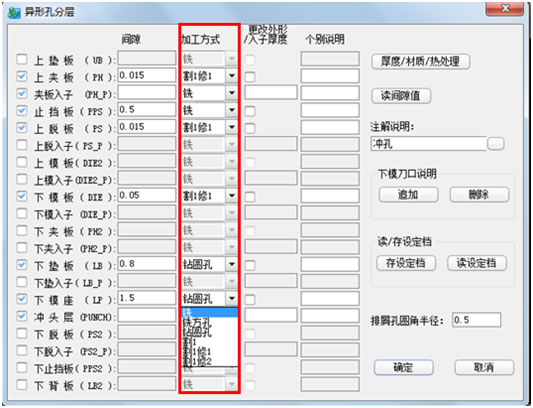Select 铣方孔 from the open list
Screen dimensions: 533x408
[197, 322]
